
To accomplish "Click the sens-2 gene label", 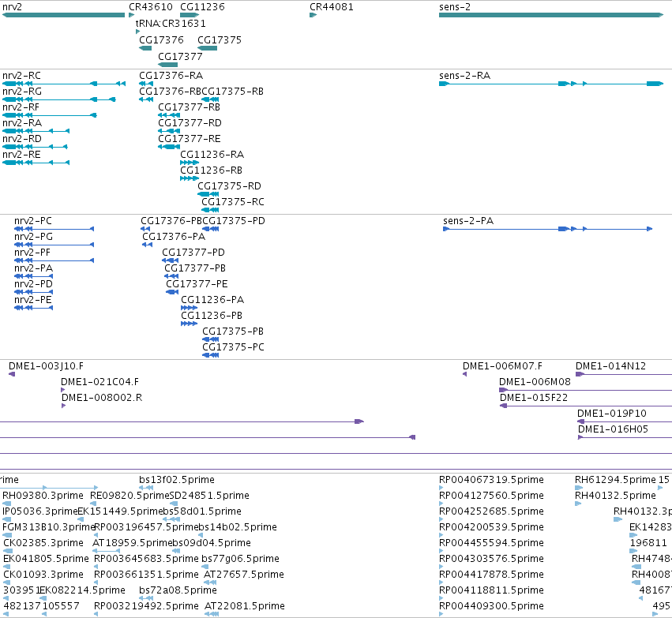I will pyautogui.click(x=455, y=7).
